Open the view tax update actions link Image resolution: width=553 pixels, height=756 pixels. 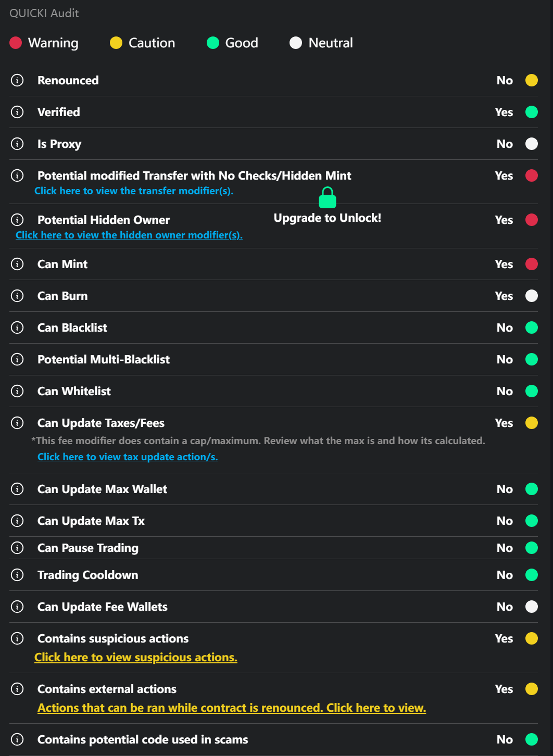click(128, 457)
